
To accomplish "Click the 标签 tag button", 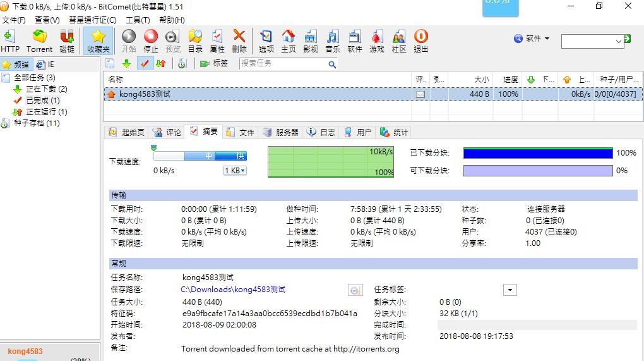I will (214, 63).
